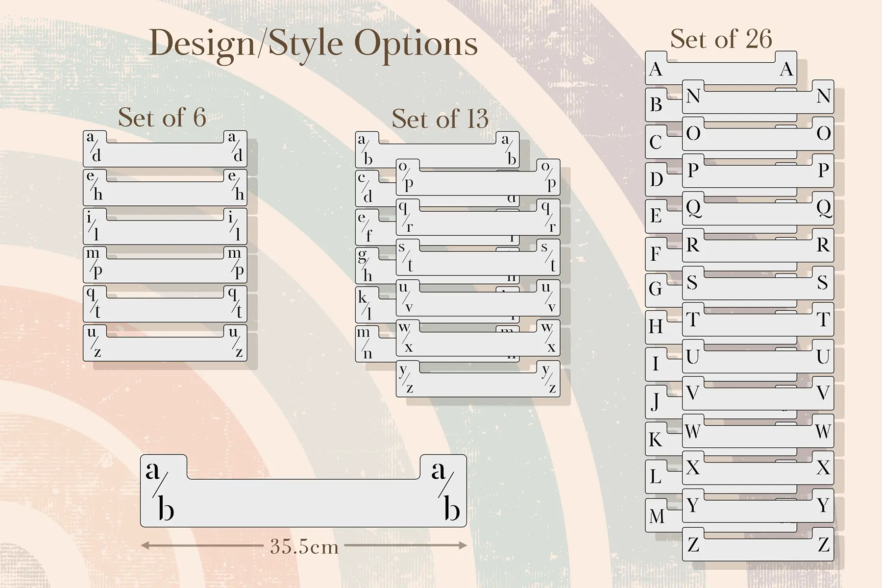
Task: Click the s/t divider in Set of 13
Action: click(x=478, y=264)
